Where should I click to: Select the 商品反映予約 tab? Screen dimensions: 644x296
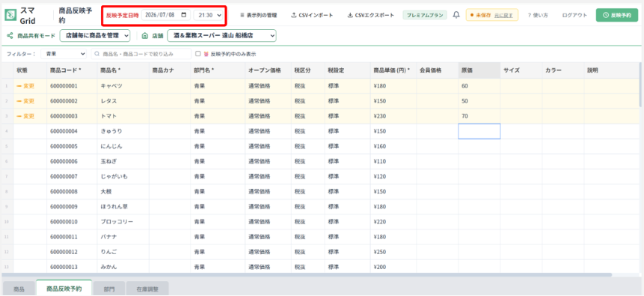[x=64, y=289]
